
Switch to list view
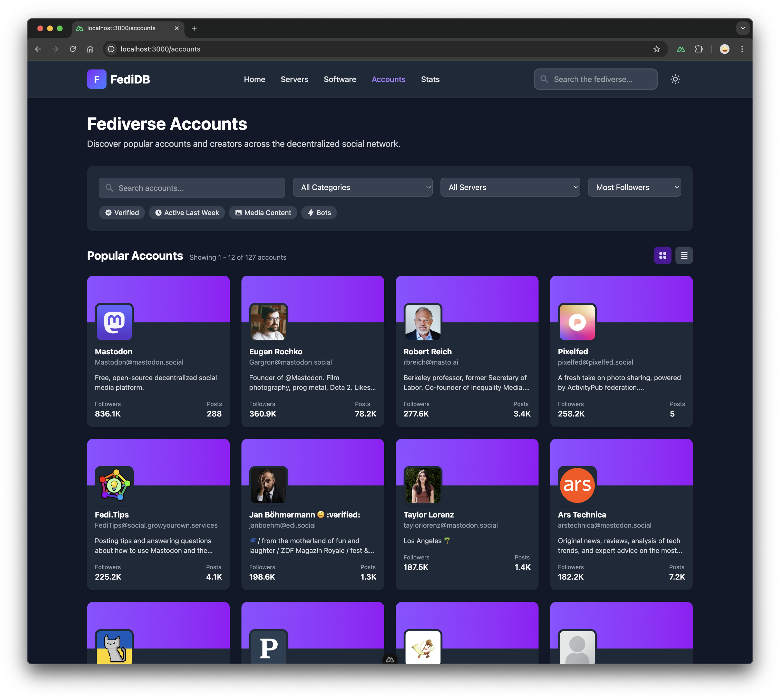point(684,255)
